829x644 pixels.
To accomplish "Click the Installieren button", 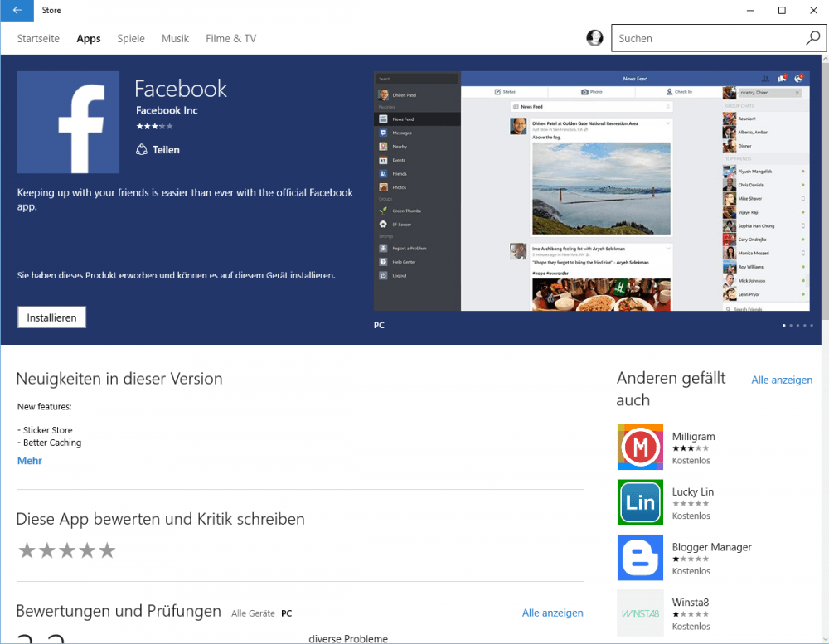I will [x=51, y=317].
